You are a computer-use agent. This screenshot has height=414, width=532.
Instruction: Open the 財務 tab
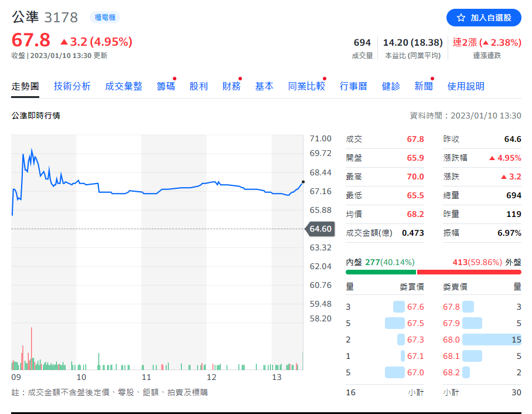pyautogui.click(x=231, y=86)
